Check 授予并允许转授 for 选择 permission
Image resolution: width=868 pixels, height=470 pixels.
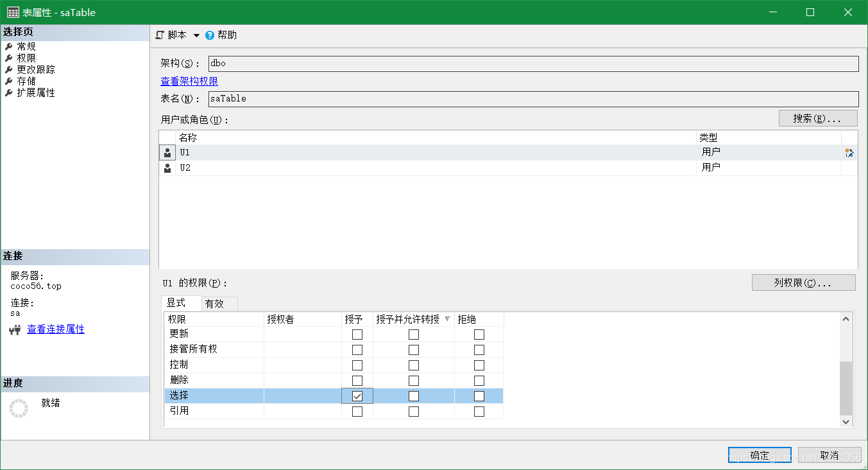[414, 396]
